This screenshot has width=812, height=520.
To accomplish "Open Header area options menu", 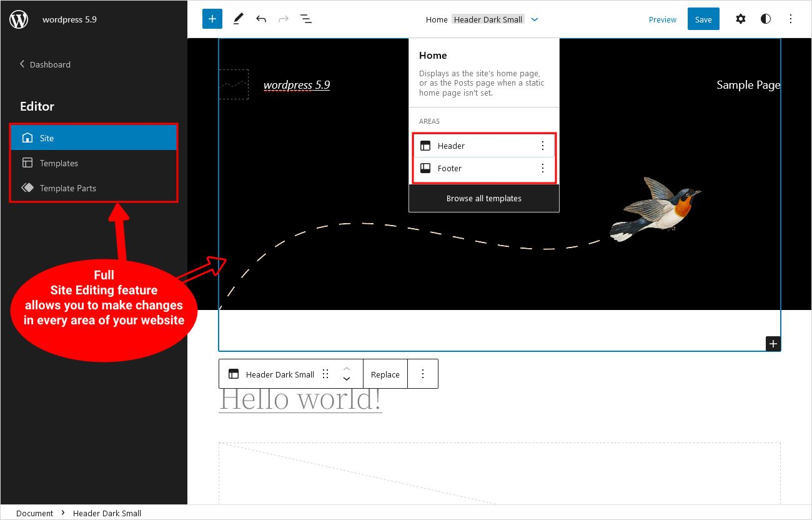I will click(x=542, y=146).
